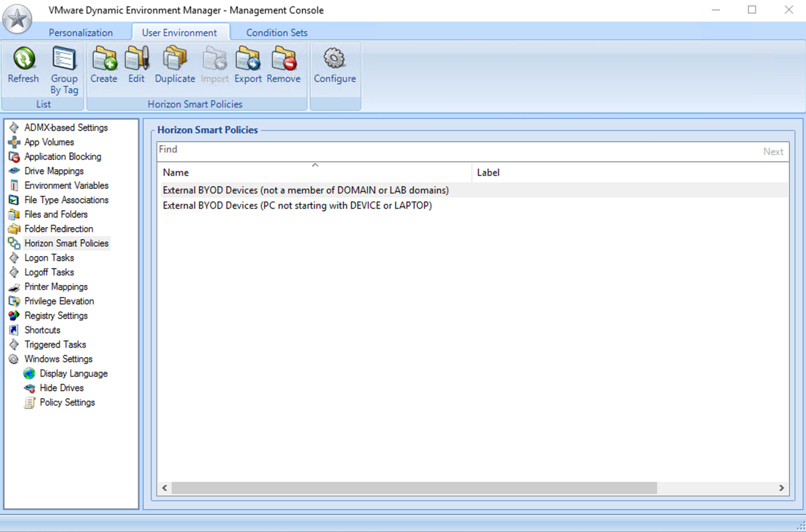
Task: Click Next beside the Find box
Action: (773, 152)
